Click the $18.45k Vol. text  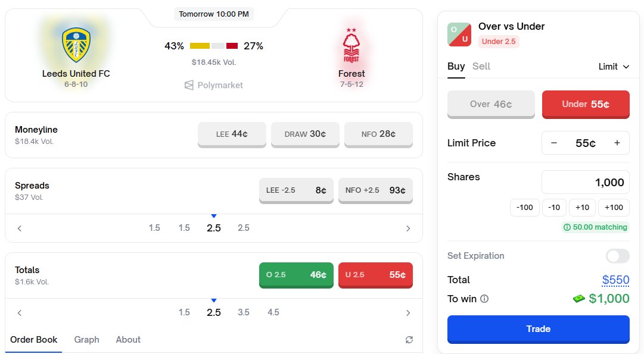213,62
